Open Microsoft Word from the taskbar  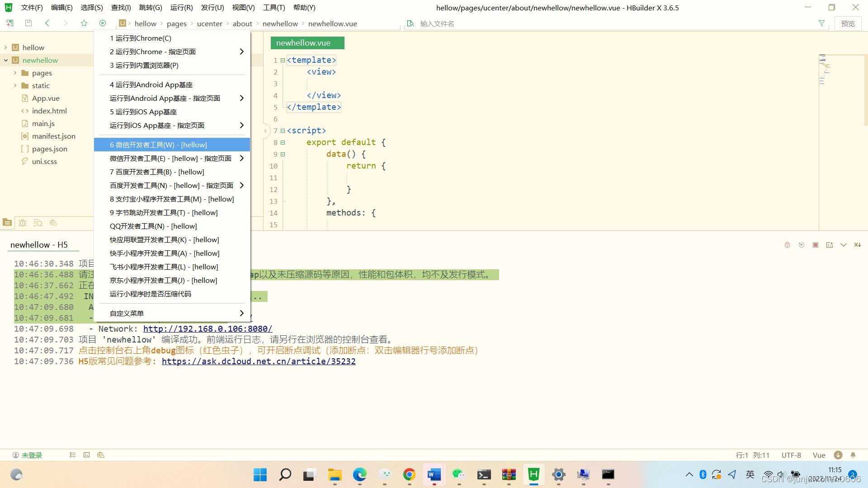click(434, 474)
